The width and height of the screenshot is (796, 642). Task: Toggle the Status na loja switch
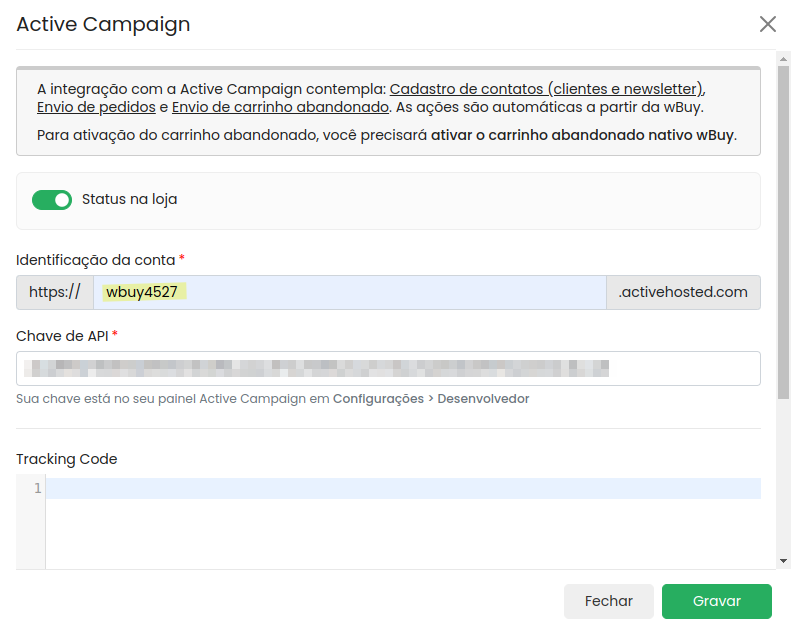pos(52,200)
